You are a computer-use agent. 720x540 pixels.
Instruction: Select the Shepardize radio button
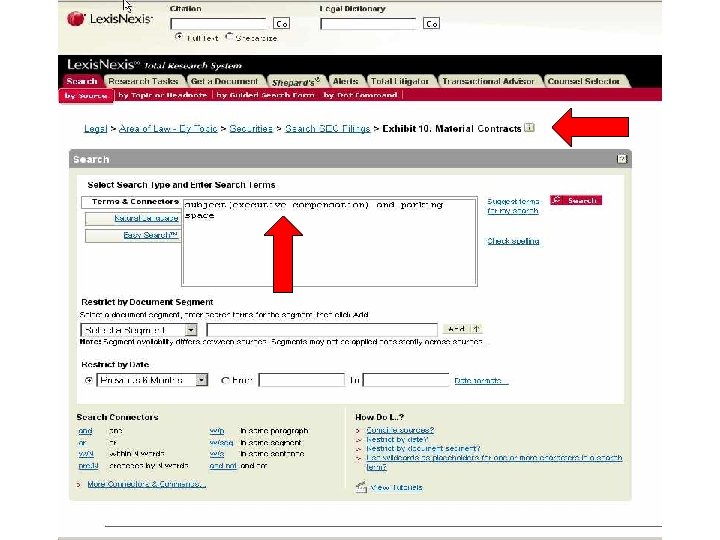(229, 37)
